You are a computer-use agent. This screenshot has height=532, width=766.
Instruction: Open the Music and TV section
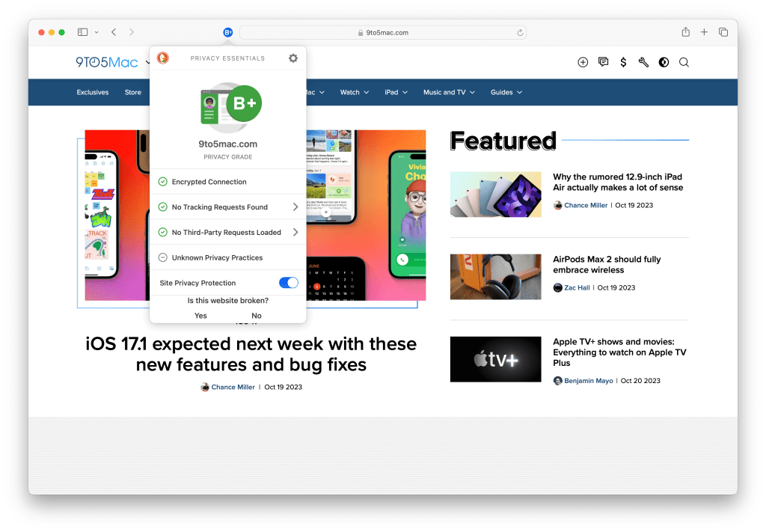click(x=444, y=92)
